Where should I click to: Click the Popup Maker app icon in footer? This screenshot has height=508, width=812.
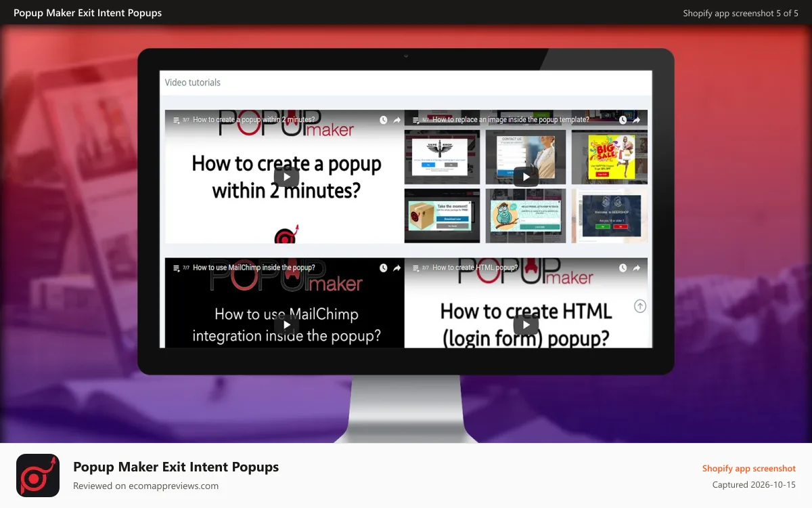[38, 475]
